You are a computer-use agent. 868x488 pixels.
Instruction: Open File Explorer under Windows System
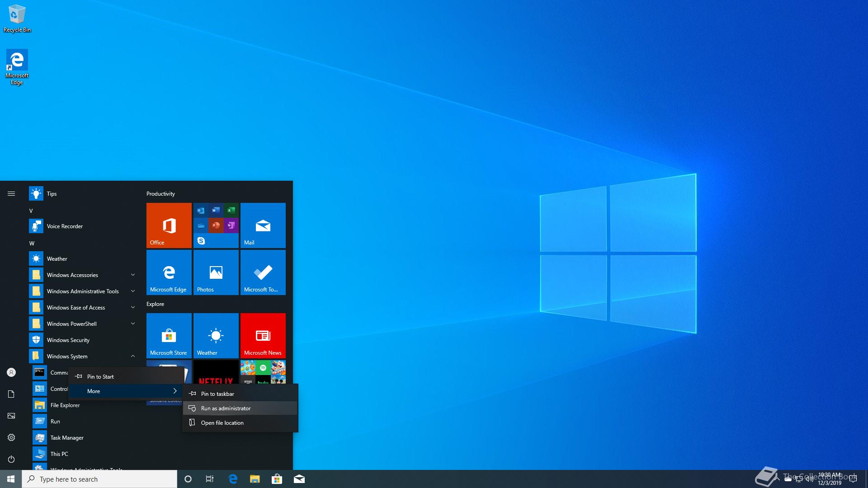pos(84,405)
